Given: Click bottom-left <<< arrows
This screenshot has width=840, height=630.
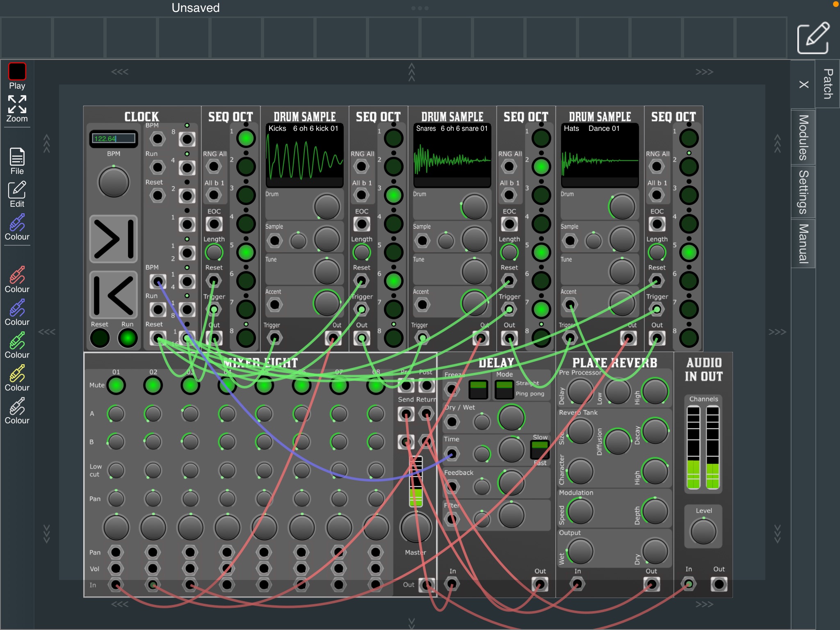Looking at the screenshot, I should coord(120,604).
